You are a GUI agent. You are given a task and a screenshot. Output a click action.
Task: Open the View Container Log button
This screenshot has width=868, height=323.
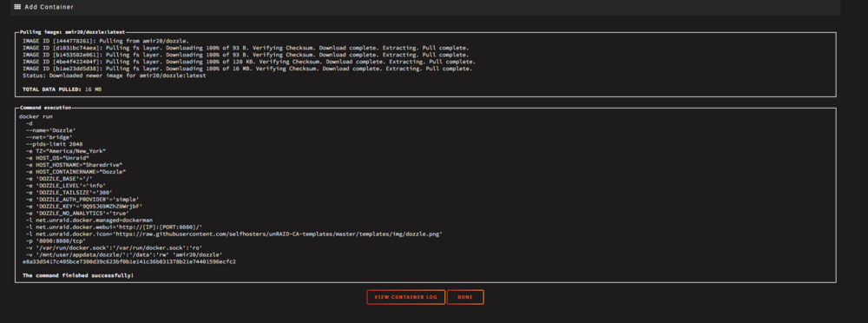click(x=405, y=297)
